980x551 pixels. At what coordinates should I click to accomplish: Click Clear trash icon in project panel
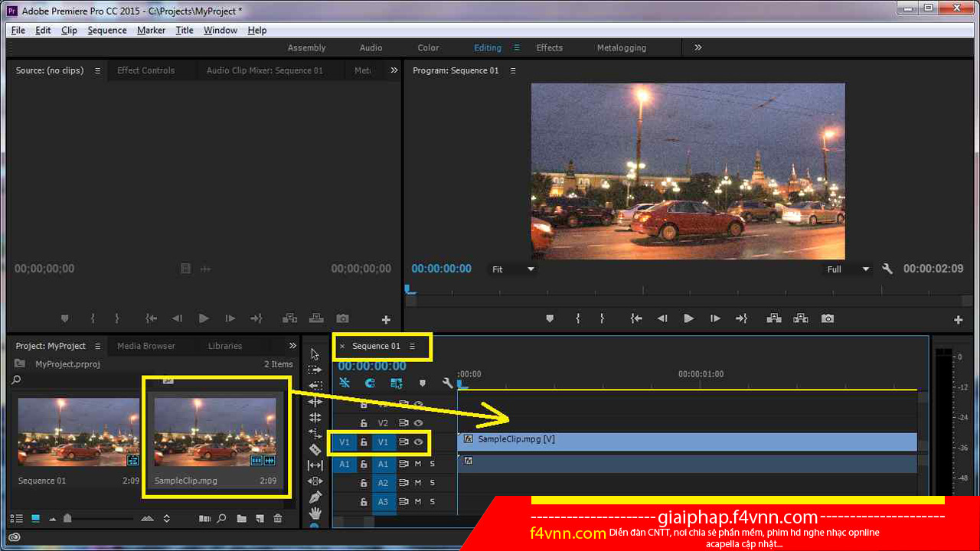pyautogui.click(x=278, y=518)
